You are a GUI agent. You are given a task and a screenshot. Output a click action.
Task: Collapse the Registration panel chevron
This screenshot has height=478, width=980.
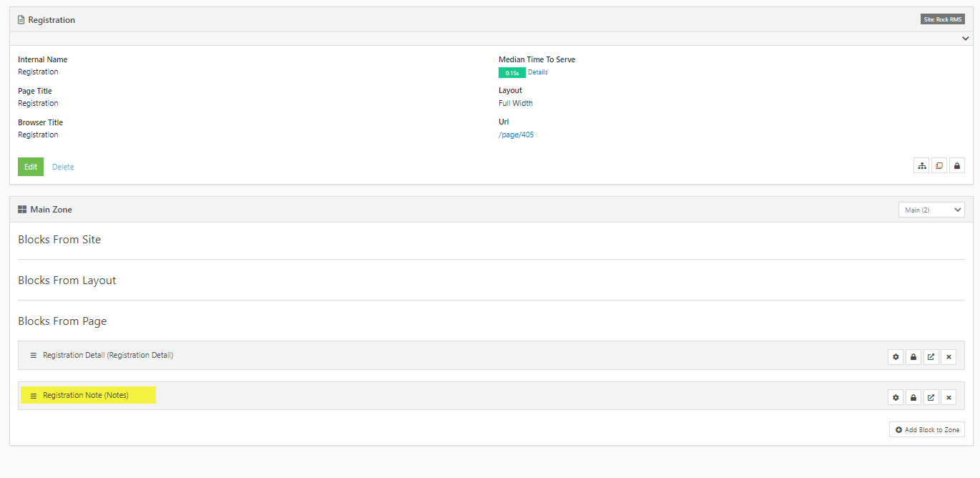coord(965,39)
